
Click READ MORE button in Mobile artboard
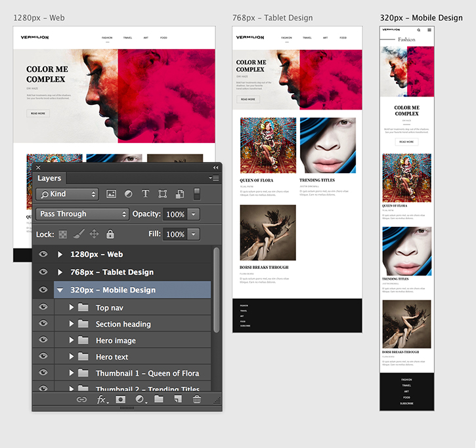(406, 142)
